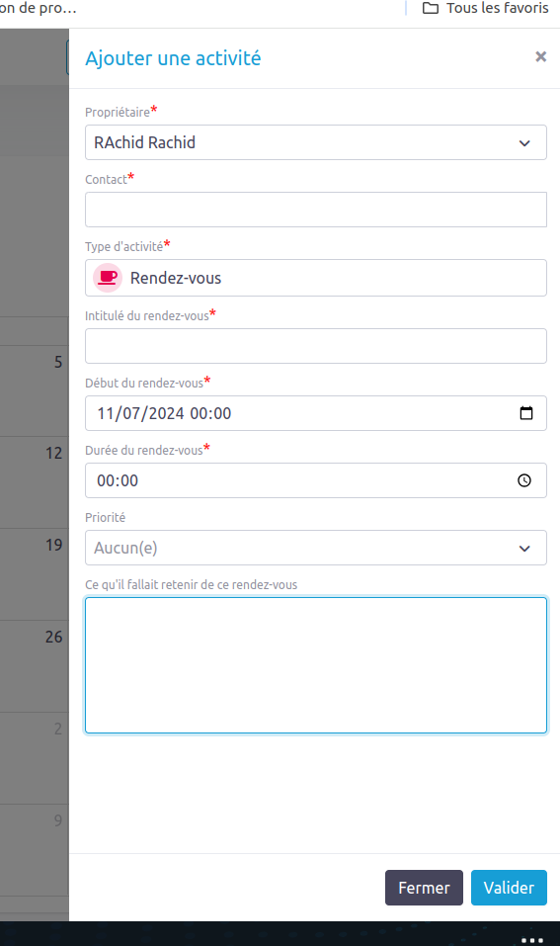Screen dimensions: 560x946
Task: Select RAchid Rachid owner field
Action: (x=316, y=142)
